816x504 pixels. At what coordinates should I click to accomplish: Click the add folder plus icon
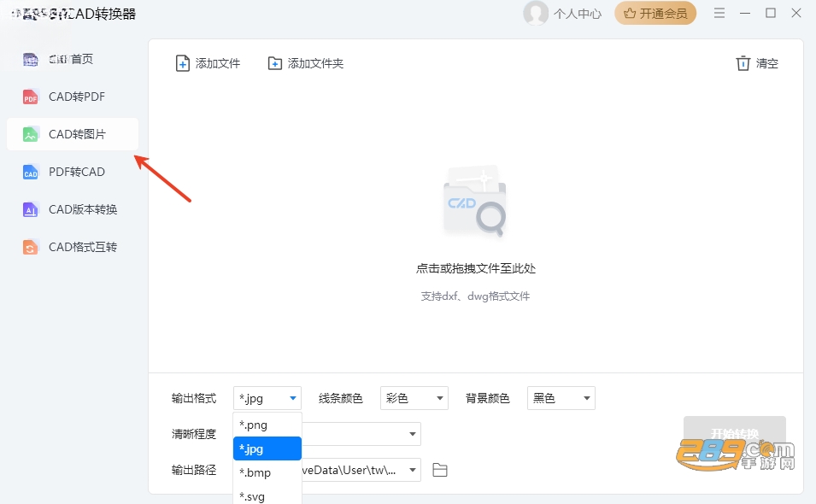click(275, 63)
